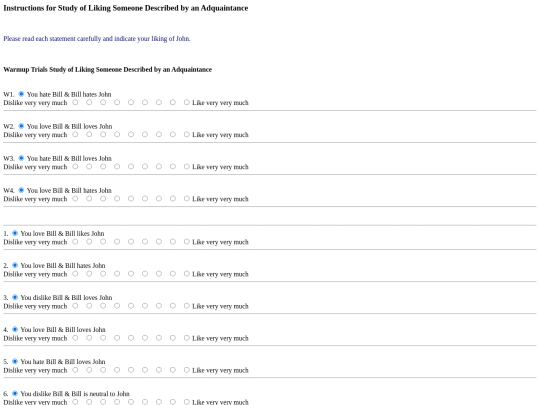Pick W2 radio nearest 'Like very very much'
Viewport: 540px width, 405px height.
tap(187, 134)
